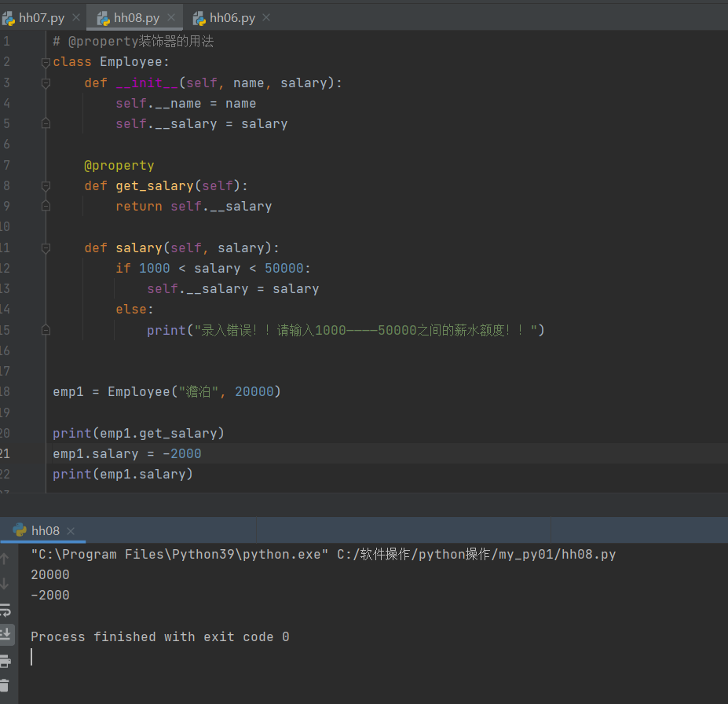The image size is (728, 704).
Task: Click the Python icon on the hh08 run tab
Action: [x=20, y=530]
